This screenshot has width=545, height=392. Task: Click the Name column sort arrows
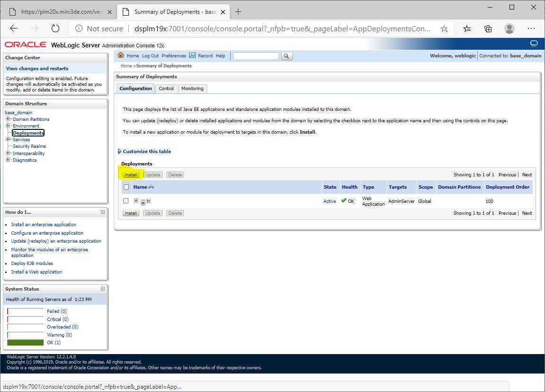151,187
